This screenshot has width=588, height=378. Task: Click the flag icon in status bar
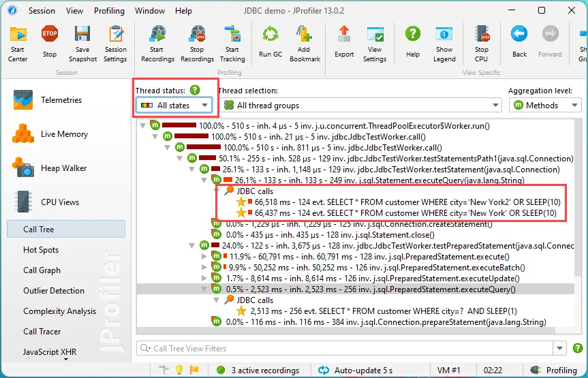coord(194,370)
